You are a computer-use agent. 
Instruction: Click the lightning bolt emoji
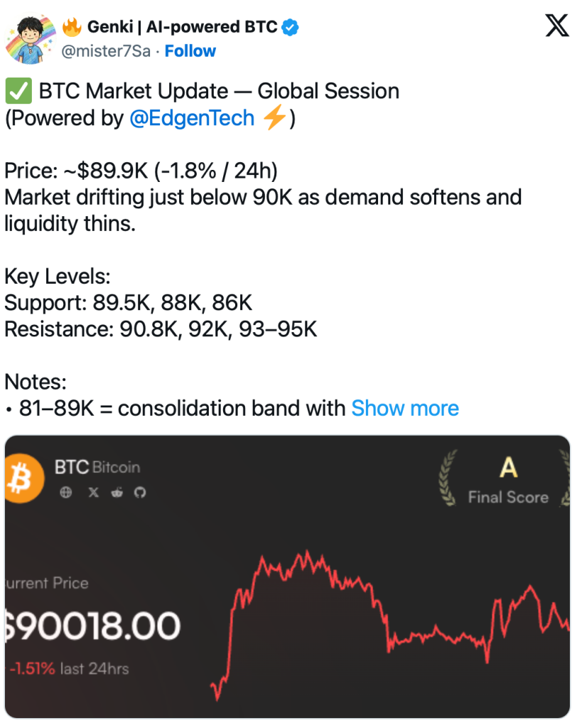[273, 118]
